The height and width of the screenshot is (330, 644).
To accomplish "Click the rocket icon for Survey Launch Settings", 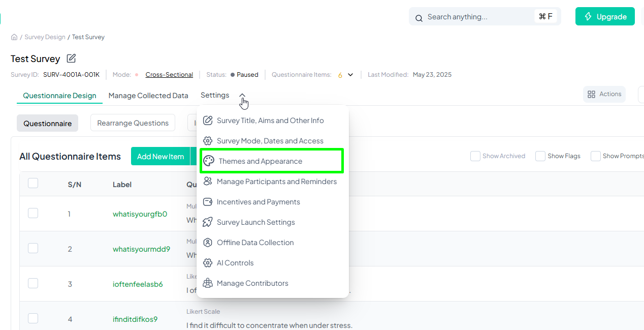I will (207, 222).
